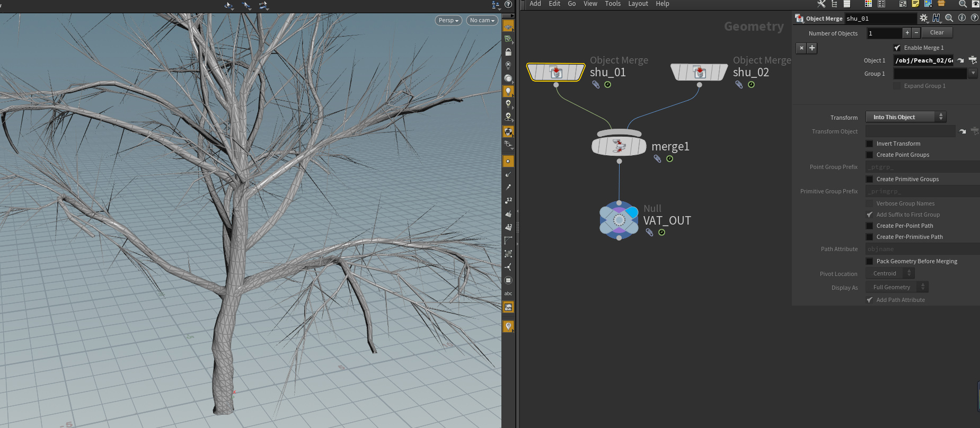
Task: Open the Object Merge node type icon menu
Action: coord(799,19)
